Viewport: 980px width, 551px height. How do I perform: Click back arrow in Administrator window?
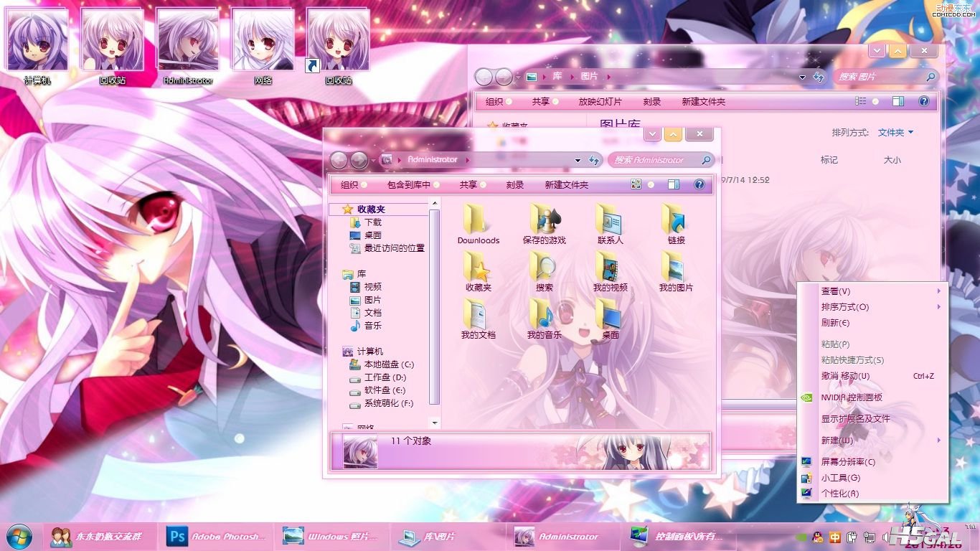[x=339, y=160]
